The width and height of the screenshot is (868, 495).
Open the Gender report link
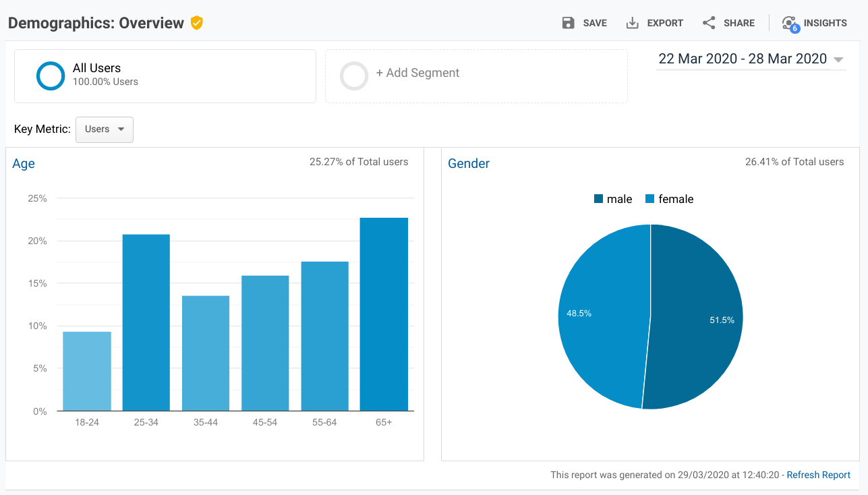click(469, 164)
